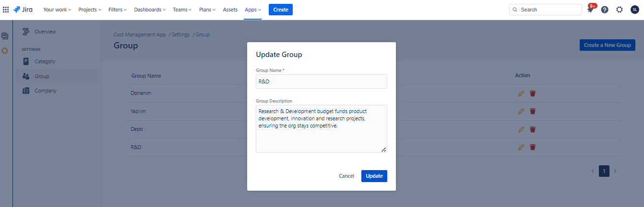Click the delete trash for R&D row
Viewport: 644px width, 207px height.
[x=533, y=147]
